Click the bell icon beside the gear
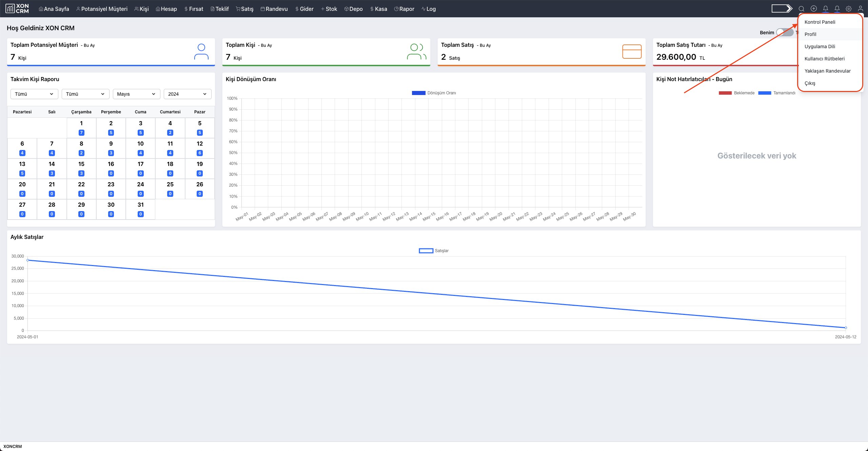The width and height of the screenshot is (868, 451). 837,9
